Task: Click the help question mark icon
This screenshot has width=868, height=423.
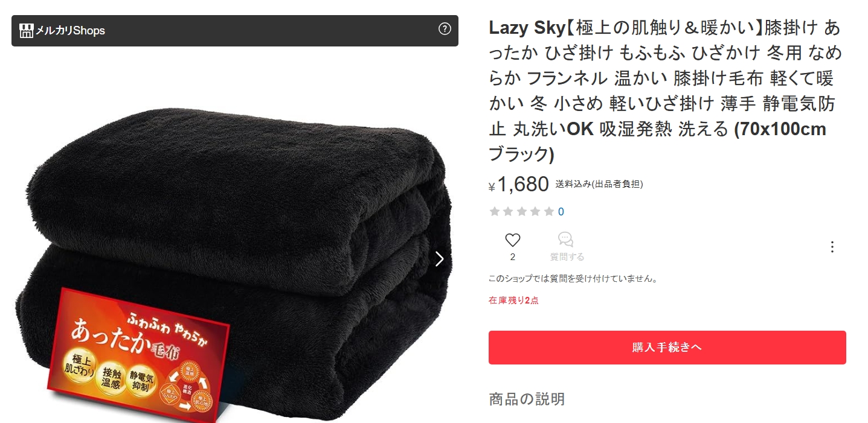Action: tap(445, 29)
